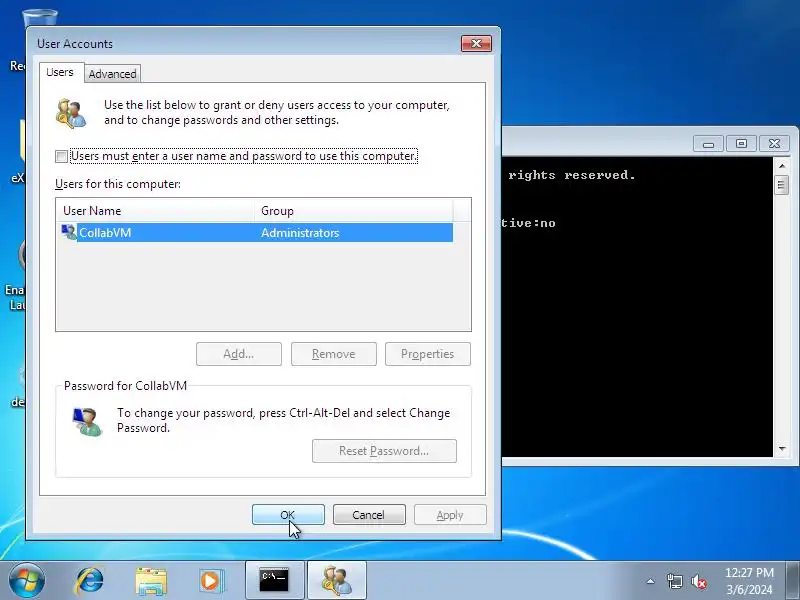Click the Add... button

point(239,354)
